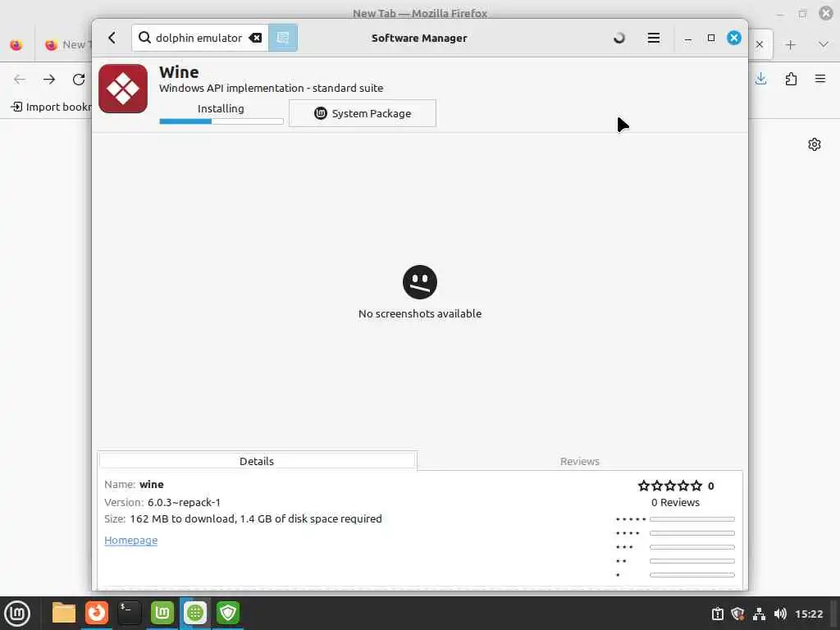Image resolution: width=840 pixels, height=630 pixels.
Task: Select the New Tab tab in Firefox
Action: [67, 45]
